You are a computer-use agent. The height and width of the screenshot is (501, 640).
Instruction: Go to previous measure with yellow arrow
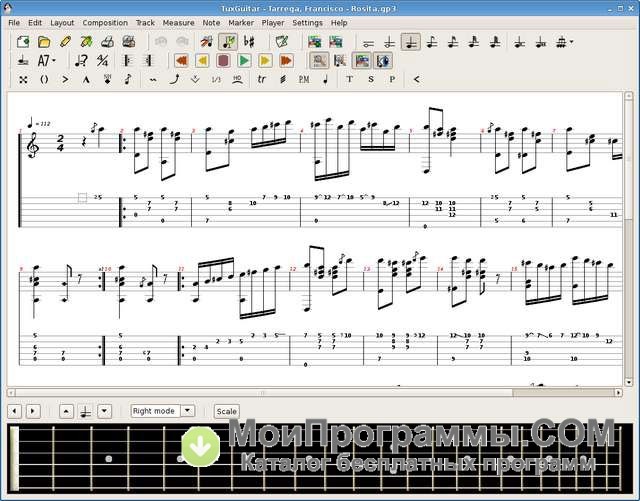tap(202, 61)
